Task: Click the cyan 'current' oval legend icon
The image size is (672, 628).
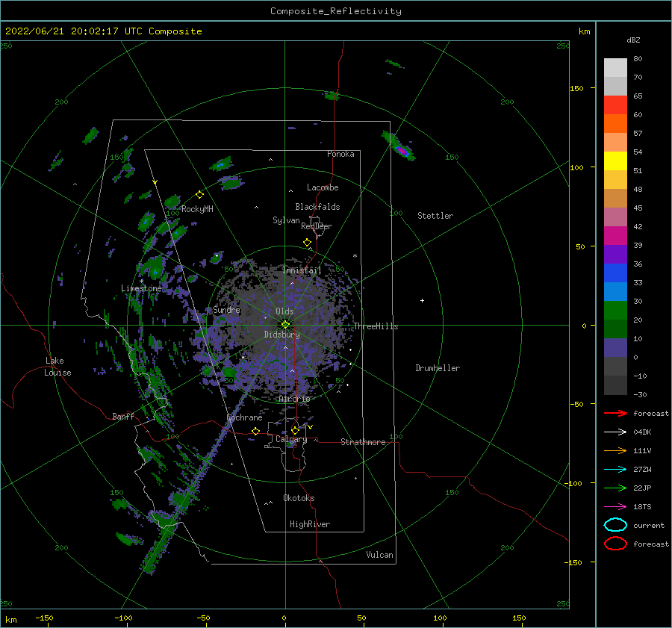Action: [615, 525]
